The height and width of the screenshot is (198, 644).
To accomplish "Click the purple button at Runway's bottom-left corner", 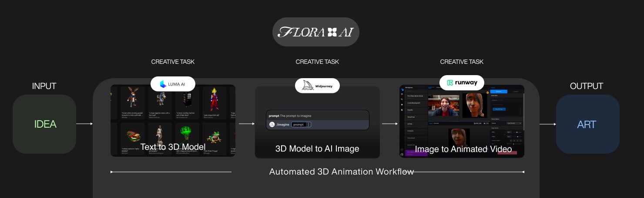I will point(416,153).
